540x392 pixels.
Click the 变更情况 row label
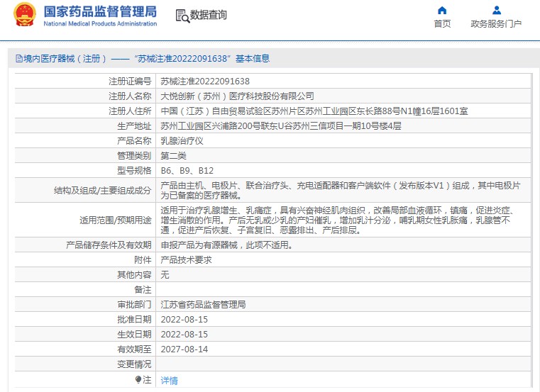click(134, 364)
